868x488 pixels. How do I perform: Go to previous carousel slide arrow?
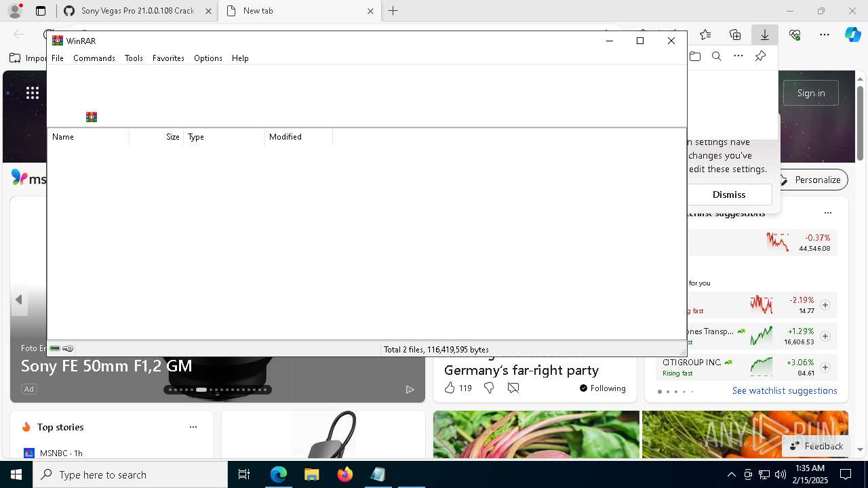tap(19, 300)
